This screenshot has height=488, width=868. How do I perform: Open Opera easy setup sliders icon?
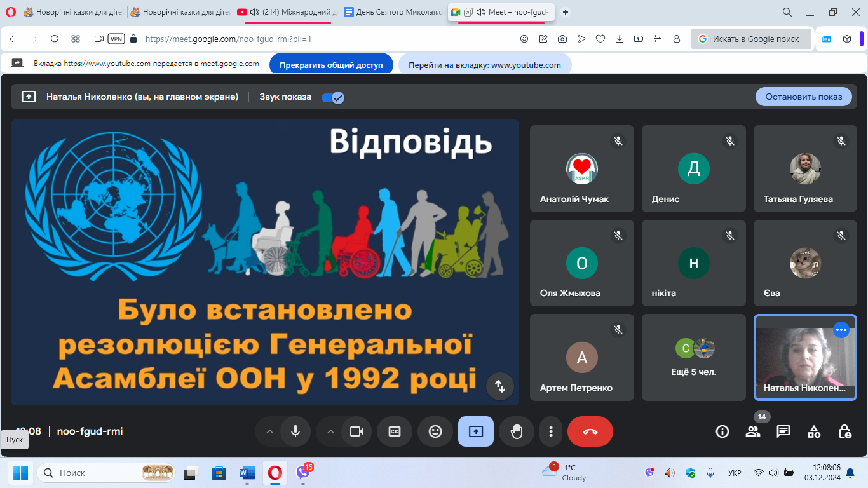[x=658, y=39]
